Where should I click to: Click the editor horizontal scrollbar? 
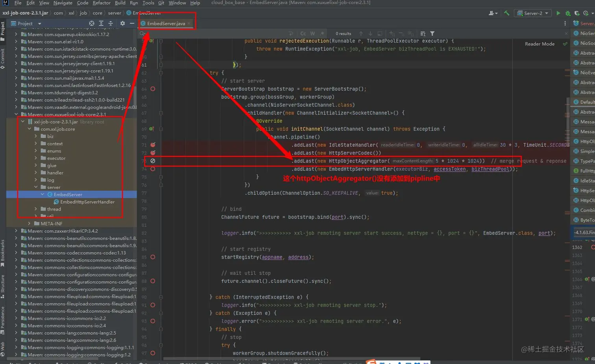click(x=292, y=358)
